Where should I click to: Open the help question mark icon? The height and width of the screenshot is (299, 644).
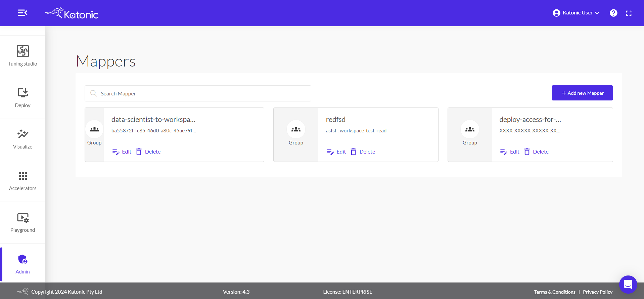[x=613, y=13]
